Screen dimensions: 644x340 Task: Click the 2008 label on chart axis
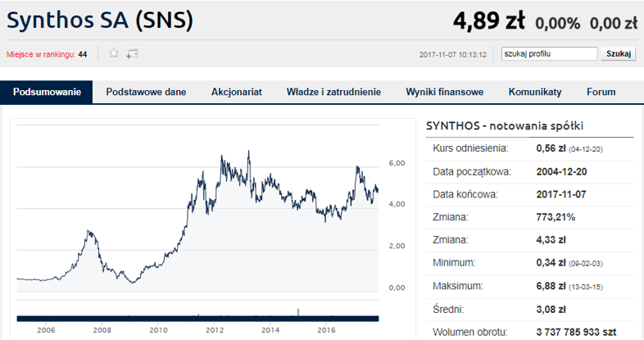click(102, 329)
